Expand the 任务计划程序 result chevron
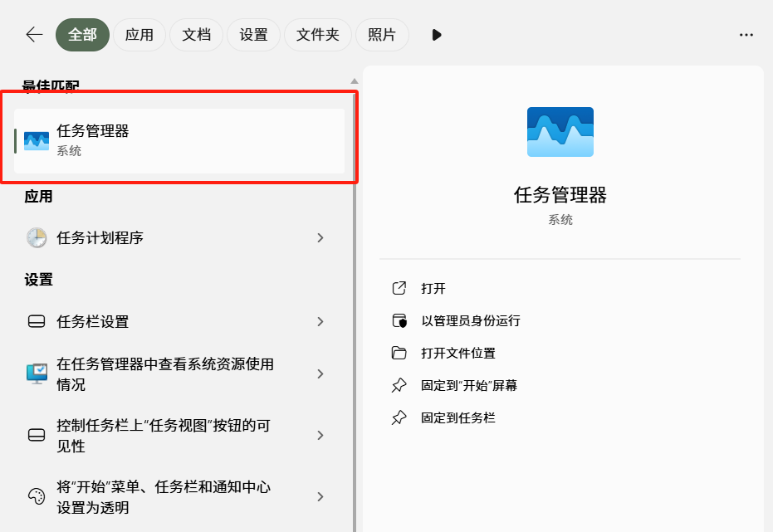 [x=320, y=237]
